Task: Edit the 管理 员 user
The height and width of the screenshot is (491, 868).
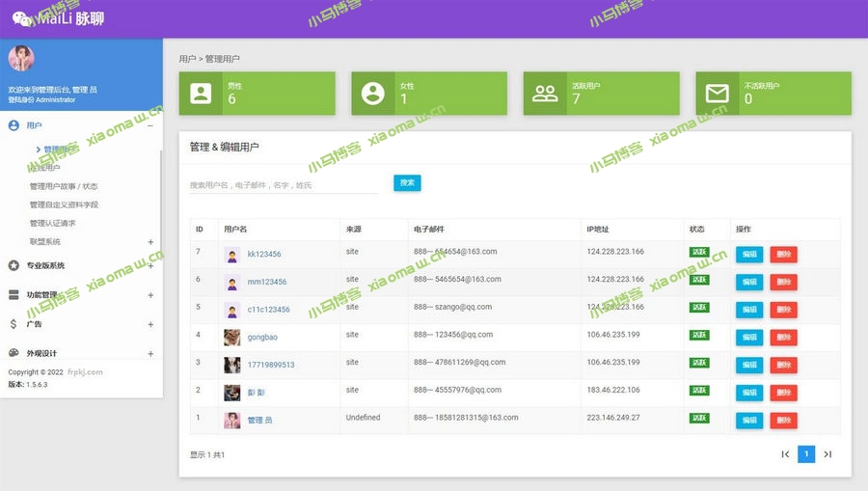Action: (749, 421)
